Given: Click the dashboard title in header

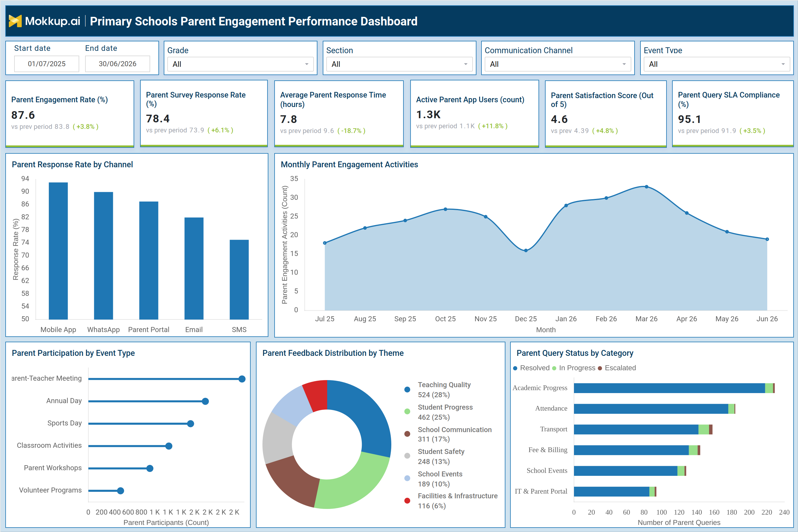Looking at the screenshot, I should tap(254, 21).
